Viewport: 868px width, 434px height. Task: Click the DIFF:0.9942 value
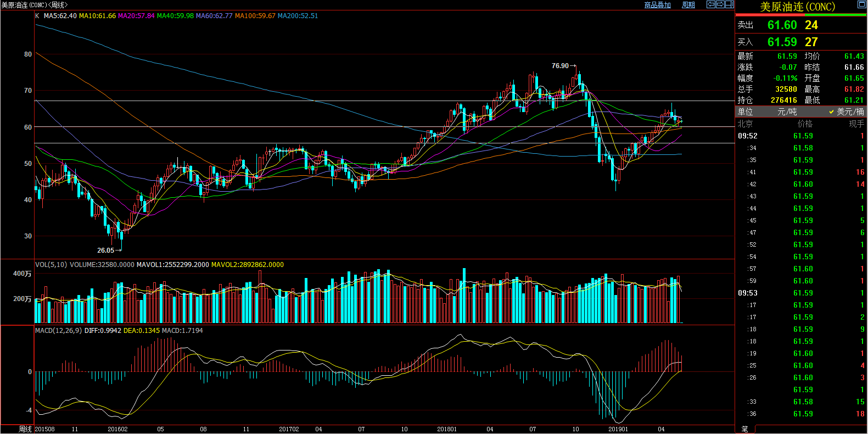tap(103, 331)
